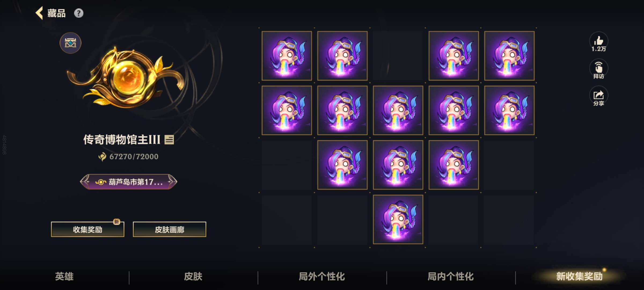Screen dimensions: 644x290
Task: Click the golden orb collection badge
Action: pos(126,78)
